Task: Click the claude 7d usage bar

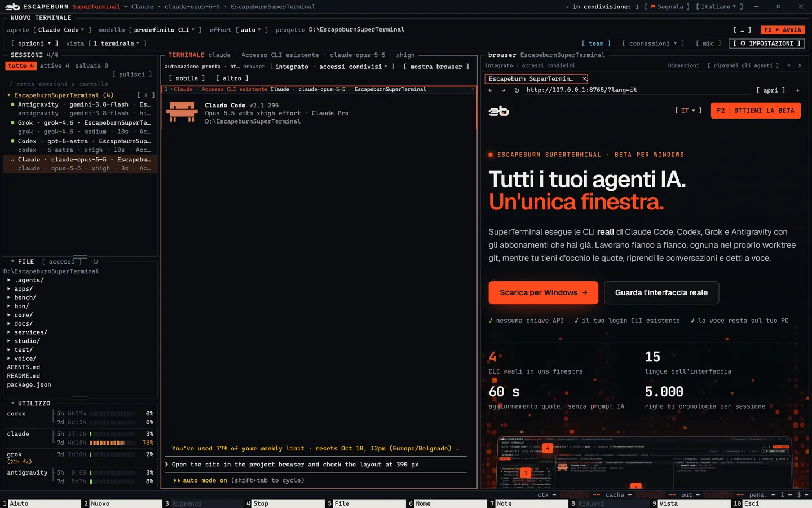Action: click(x=112, y=443)
